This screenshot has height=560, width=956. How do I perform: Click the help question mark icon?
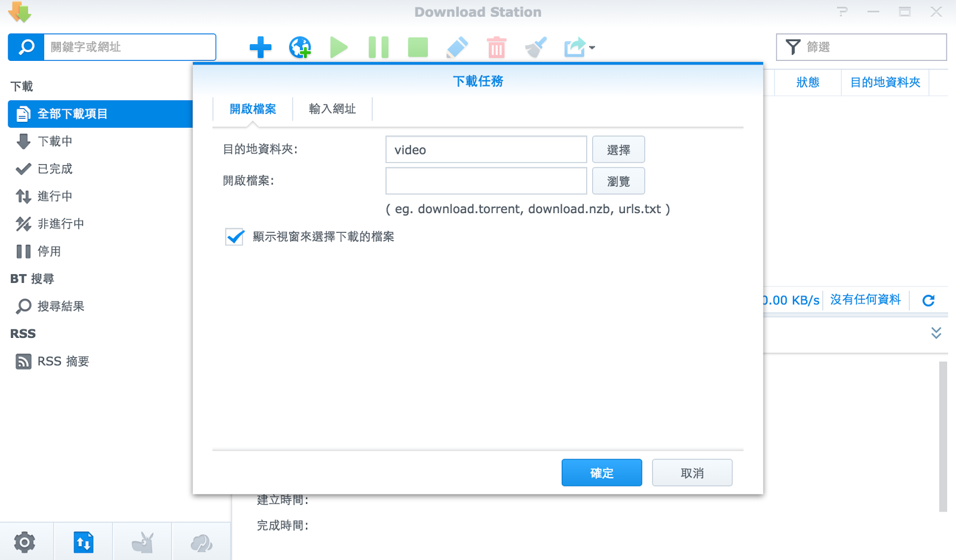(x=842, y=12)
